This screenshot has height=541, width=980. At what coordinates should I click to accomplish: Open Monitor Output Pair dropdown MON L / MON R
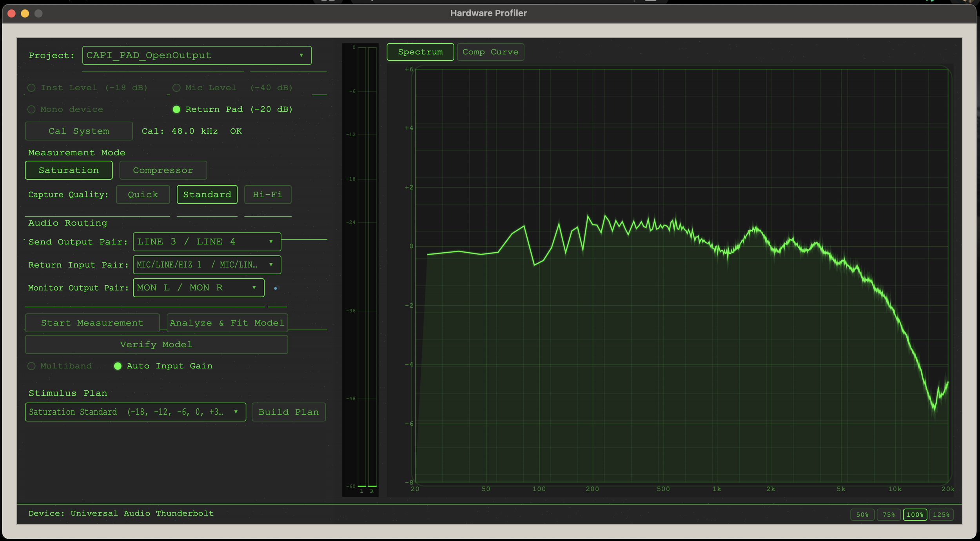point(198,288)
